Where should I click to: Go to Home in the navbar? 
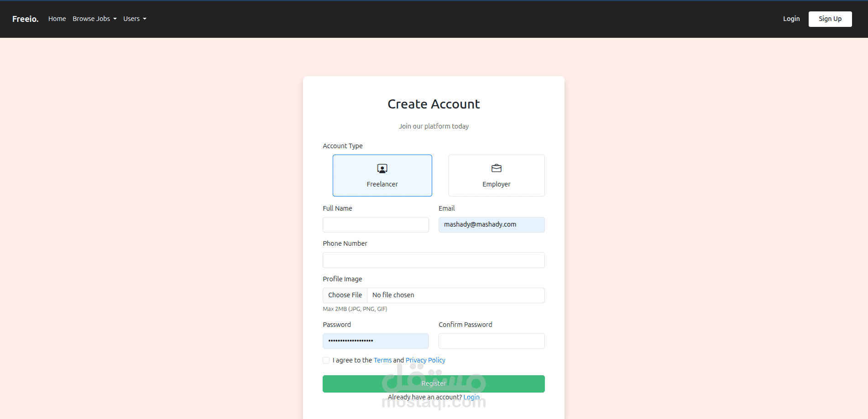click(x=57, y=19)
